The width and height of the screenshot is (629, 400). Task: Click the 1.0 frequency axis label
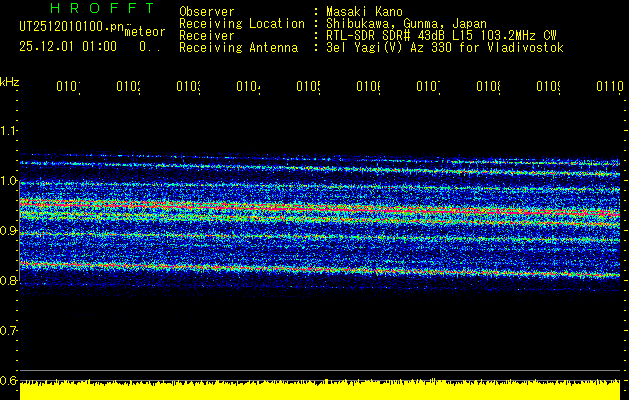pos(9,181)
